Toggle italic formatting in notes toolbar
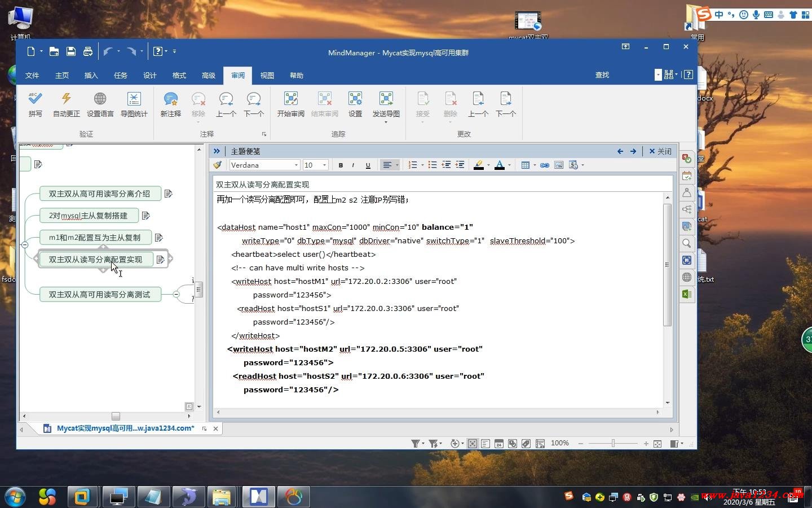Viewport: 812px width, 508px height. [x=354, y=165]
